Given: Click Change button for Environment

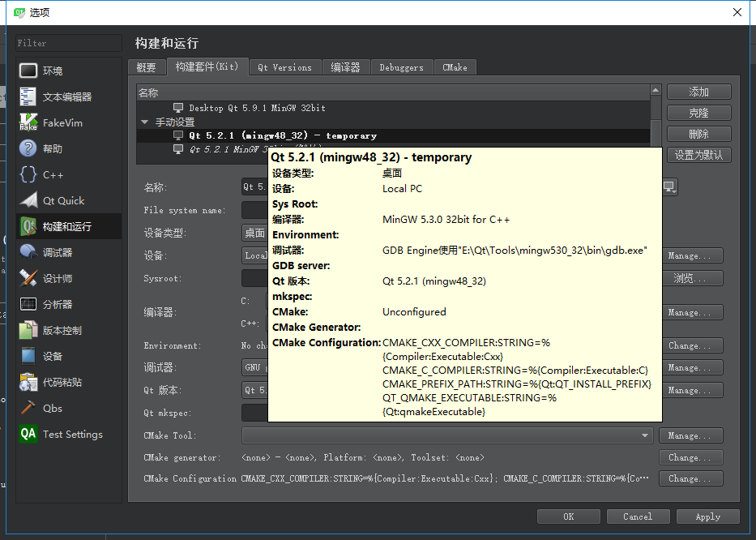Looking at the screenshot, I should point(691,345).
